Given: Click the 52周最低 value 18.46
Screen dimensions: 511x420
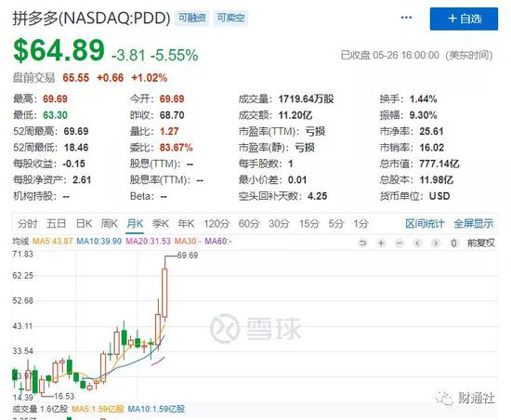Looking at the screenshot, I should pos(76,148).
